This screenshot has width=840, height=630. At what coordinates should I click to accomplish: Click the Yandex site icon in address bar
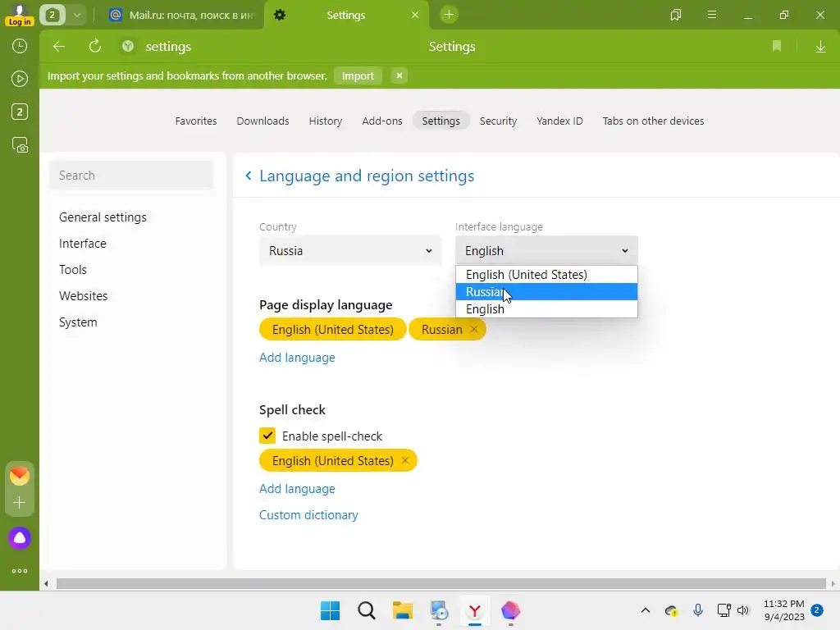127,47
